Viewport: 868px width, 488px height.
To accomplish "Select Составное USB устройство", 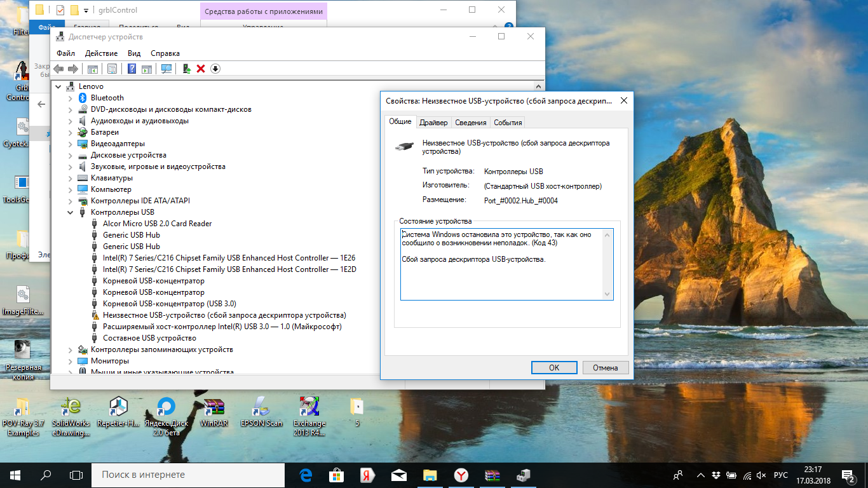I will click(x=149, y=338).
